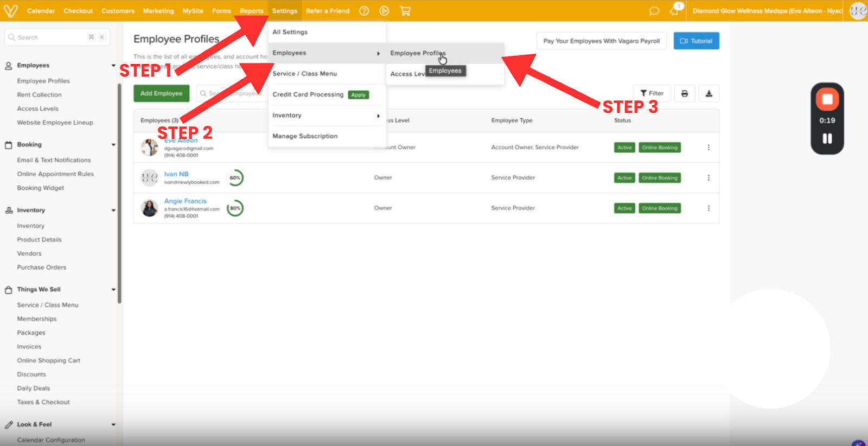Click Ivan NB's 60% progress circle
The image size is (868, 446).
[235, 177]
